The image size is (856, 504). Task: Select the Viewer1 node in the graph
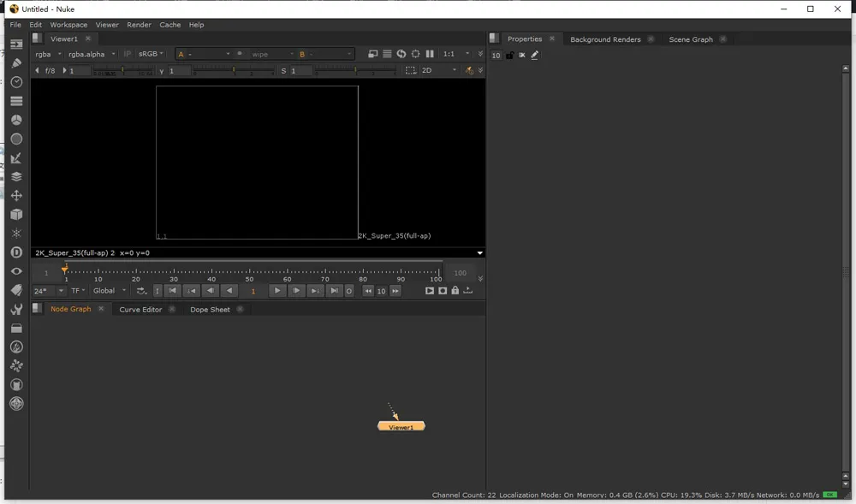tap(401, 426)
